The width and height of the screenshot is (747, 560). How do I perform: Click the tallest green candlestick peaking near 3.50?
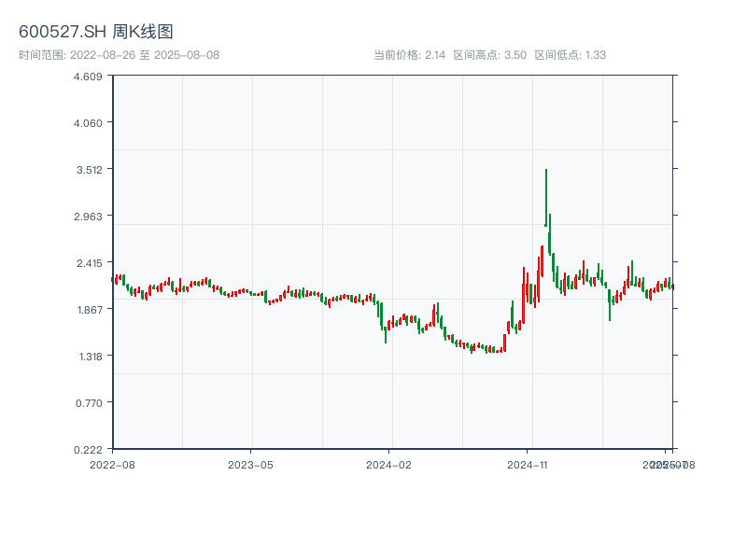[546, 198]
